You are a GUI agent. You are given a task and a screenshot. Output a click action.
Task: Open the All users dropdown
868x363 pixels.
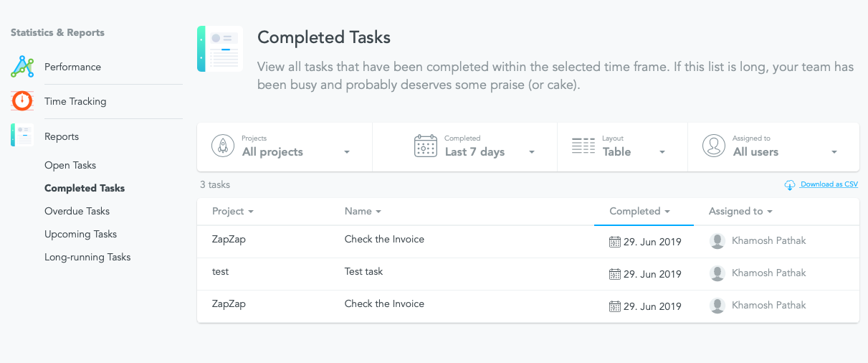[785, 152]
